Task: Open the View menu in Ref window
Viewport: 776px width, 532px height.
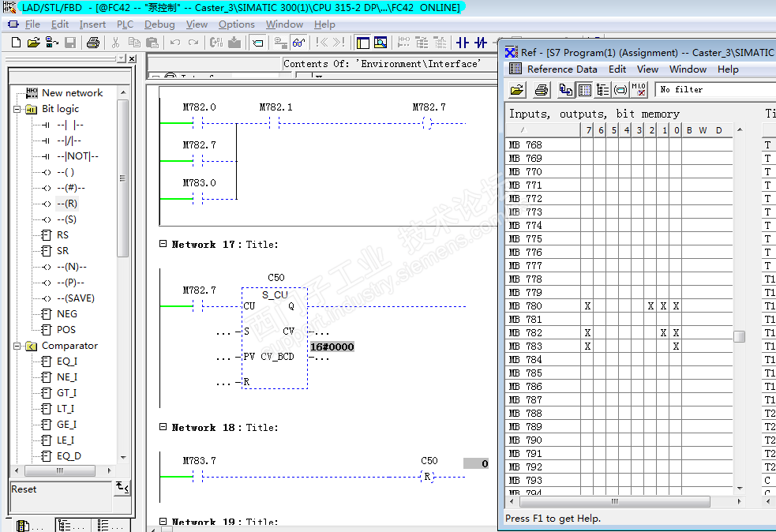Action: [647, 69]
